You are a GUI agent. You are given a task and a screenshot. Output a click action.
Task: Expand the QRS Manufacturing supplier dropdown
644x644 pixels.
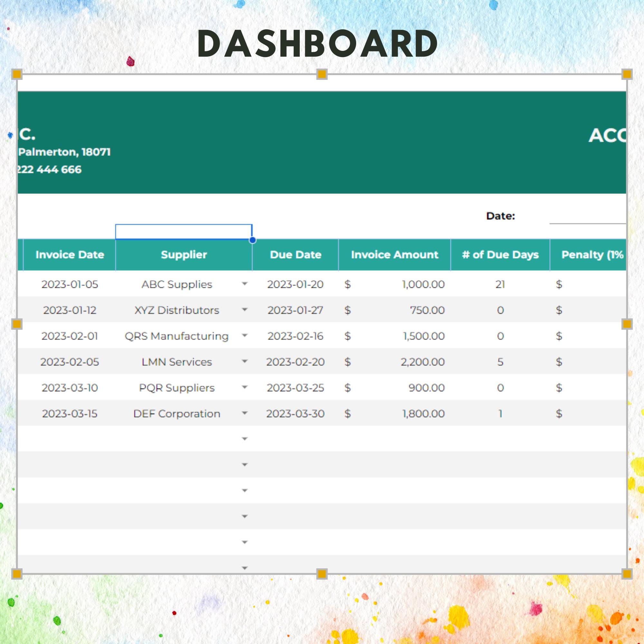point(245,335)
